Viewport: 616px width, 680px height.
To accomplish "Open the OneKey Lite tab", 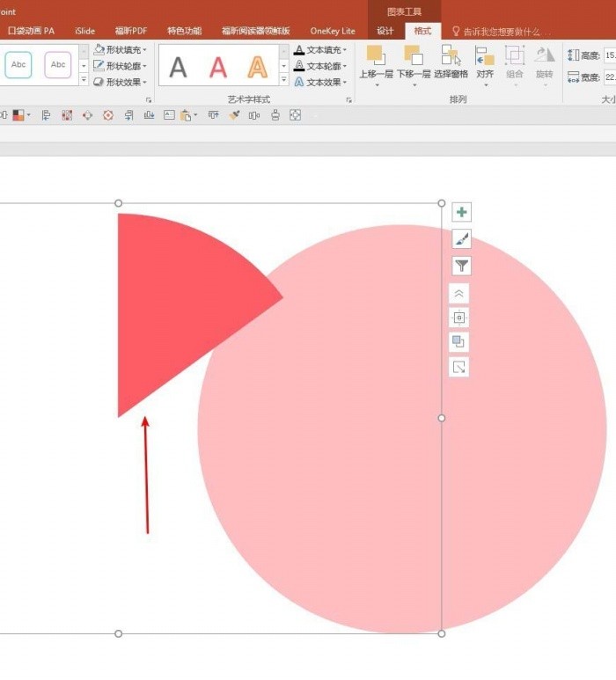I will (333, 31).
